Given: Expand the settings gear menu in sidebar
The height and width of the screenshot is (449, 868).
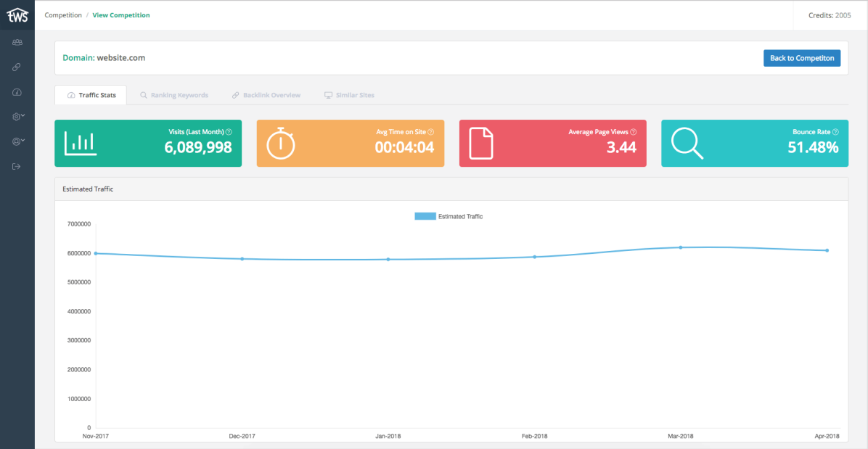Looking at the screenshot, I should coord(18,117).
